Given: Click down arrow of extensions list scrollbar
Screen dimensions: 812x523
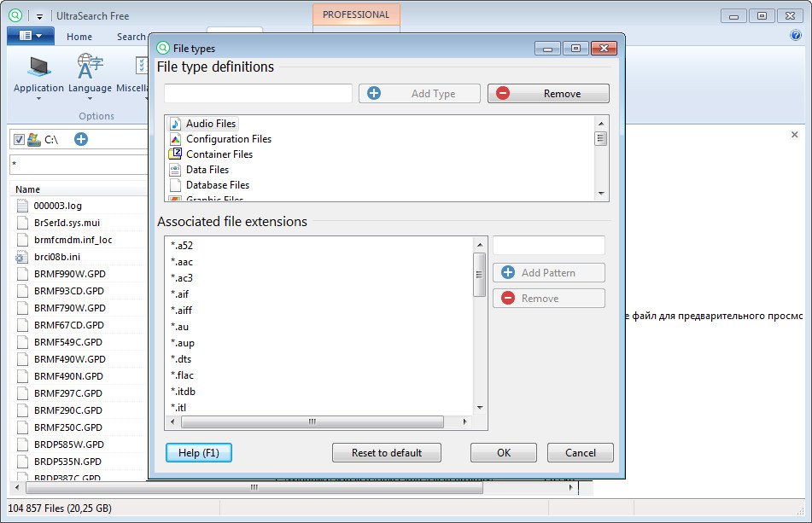Looking at the screenshot, I should click(x=480, y=408).
